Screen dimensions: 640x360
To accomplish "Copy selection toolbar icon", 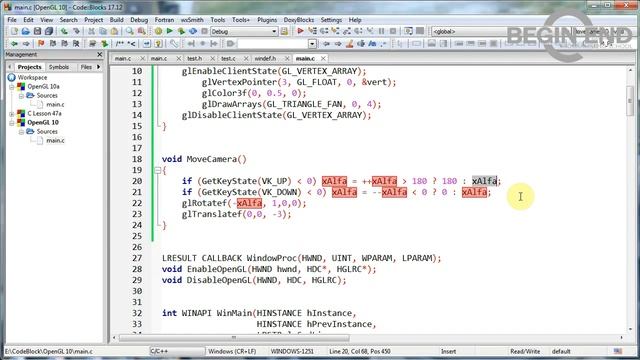I will (x=103, y=31).
